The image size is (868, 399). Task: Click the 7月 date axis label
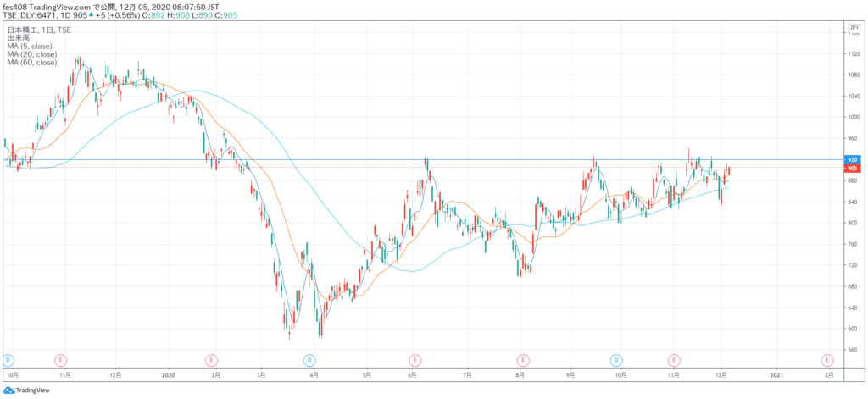(x=468, y=375)
